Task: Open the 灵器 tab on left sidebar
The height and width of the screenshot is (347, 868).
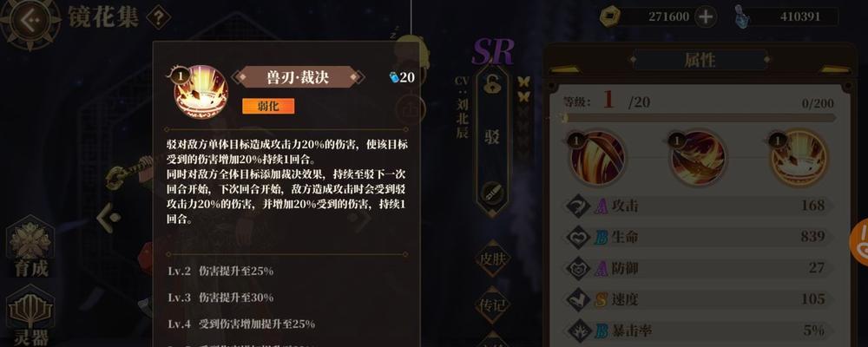Action: [x=31, y=318]
